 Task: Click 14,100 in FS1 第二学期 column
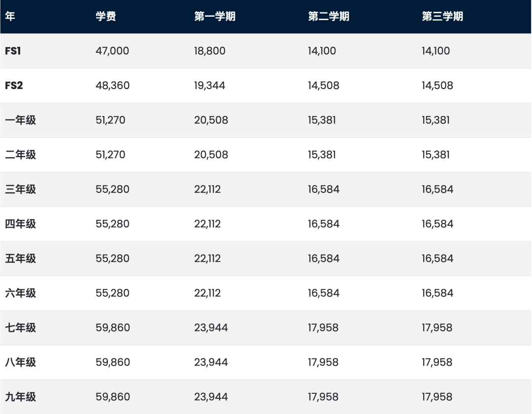pos(322,51)
